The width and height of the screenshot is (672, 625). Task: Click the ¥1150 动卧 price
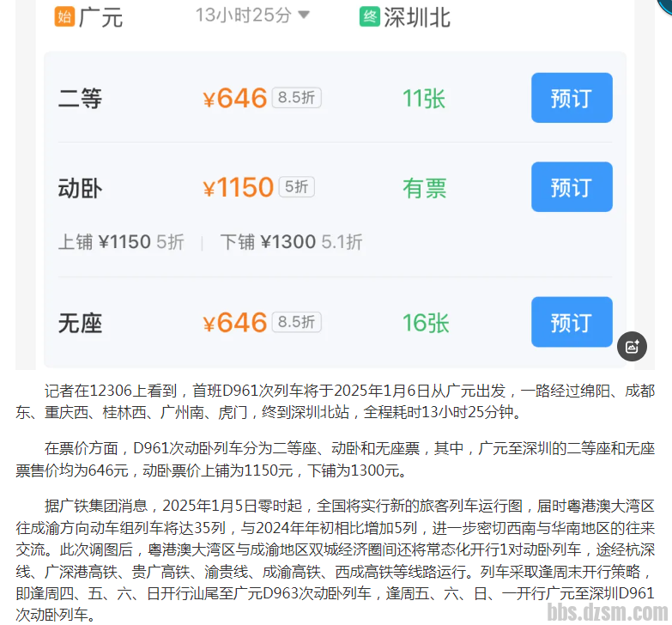point(238,187)
